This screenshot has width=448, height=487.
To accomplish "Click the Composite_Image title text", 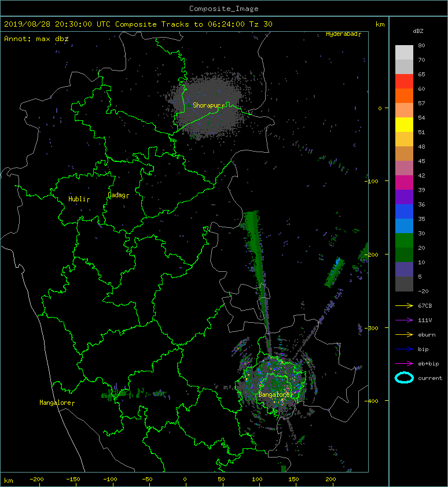I will (x=224, y=8).
